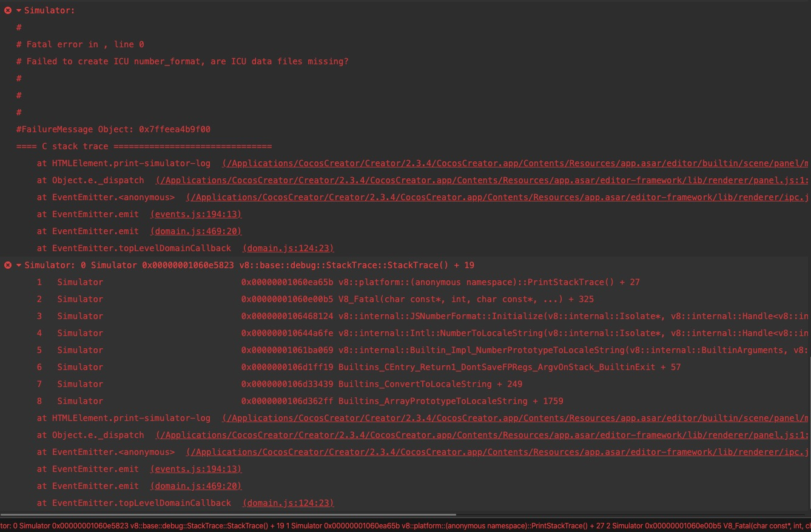Click the address 0x00000001060ea65b in frame 1
Screen dimensions: 811x532
click(288, 282)
